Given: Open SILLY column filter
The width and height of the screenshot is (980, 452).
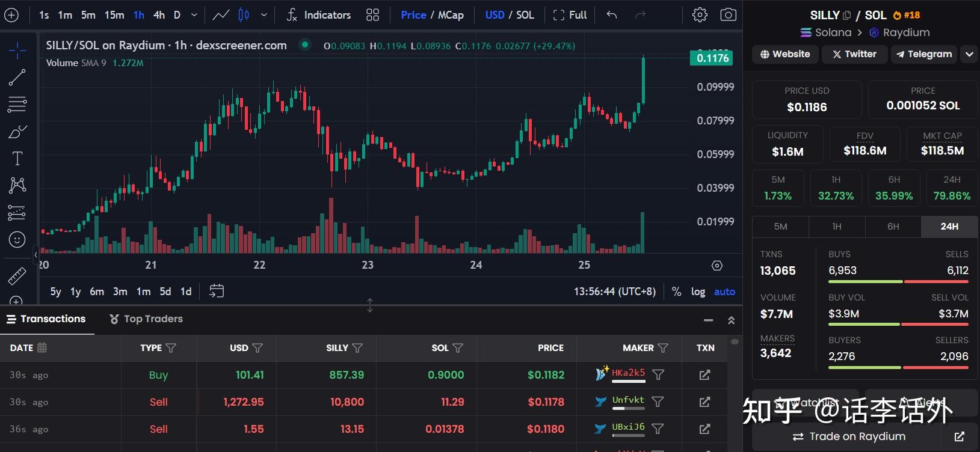Looking at the screenshot, I should click(357, 348).
